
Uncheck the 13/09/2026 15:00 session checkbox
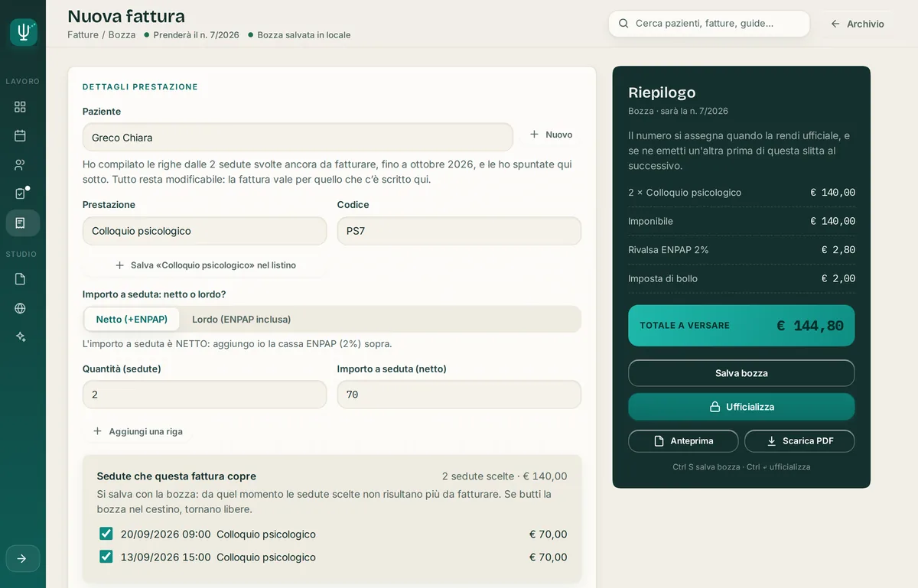coord(106,557)
